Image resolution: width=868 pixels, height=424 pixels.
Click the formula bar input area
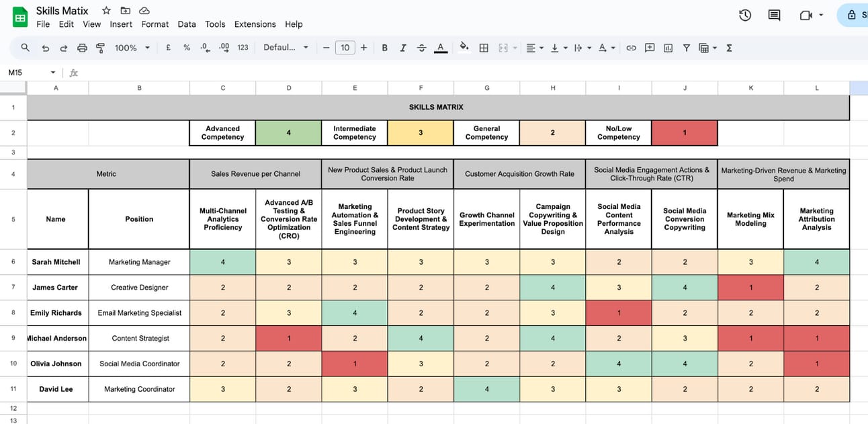coord(474,73)
